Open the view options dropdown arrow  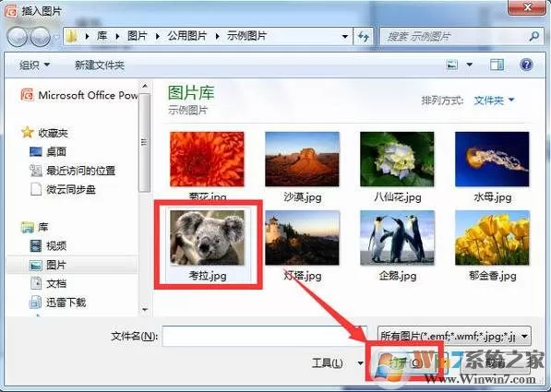(470, 65)
